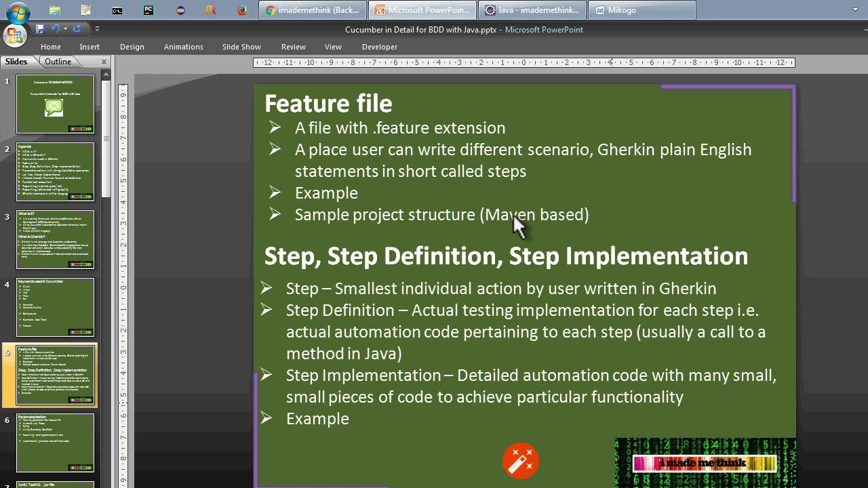
Task: Open the orange ribbon-shaped taskbar icon
Action: point(211,10)
